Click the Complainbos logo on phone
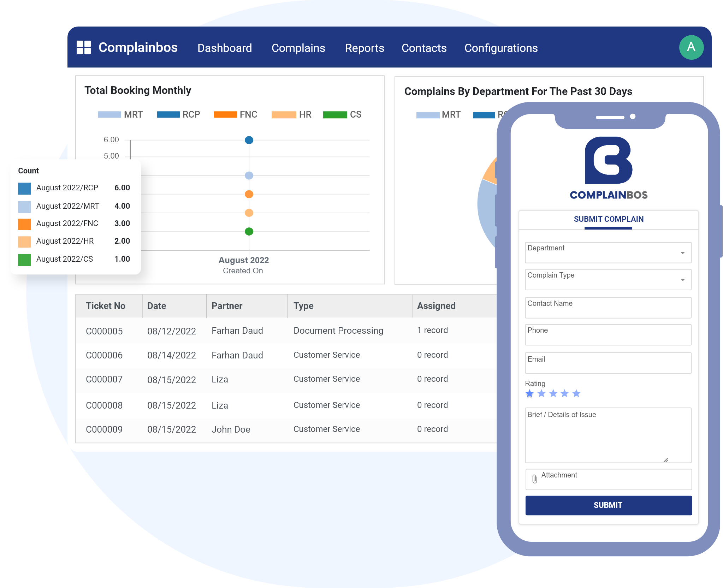 point(609,168)
